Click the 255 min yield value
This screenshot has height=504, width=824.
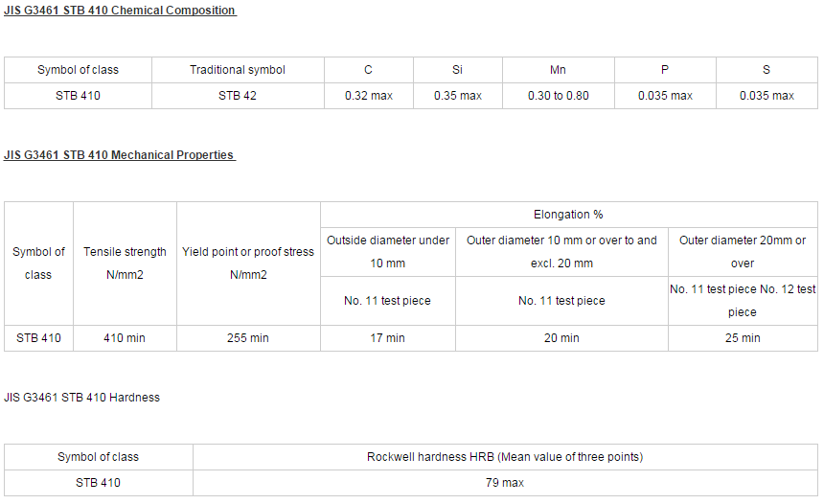248,338
